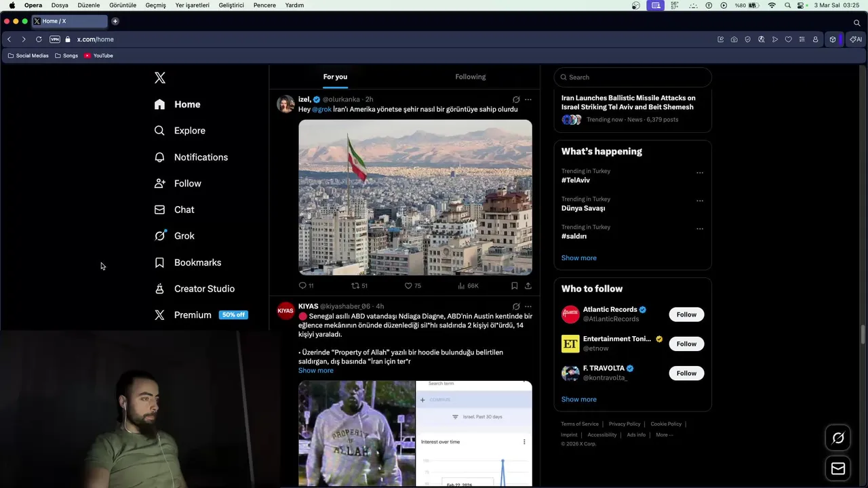Viewport: 868px width, 488px height.
Task: Follow Atlantic Records
Action: click(686, 314)
